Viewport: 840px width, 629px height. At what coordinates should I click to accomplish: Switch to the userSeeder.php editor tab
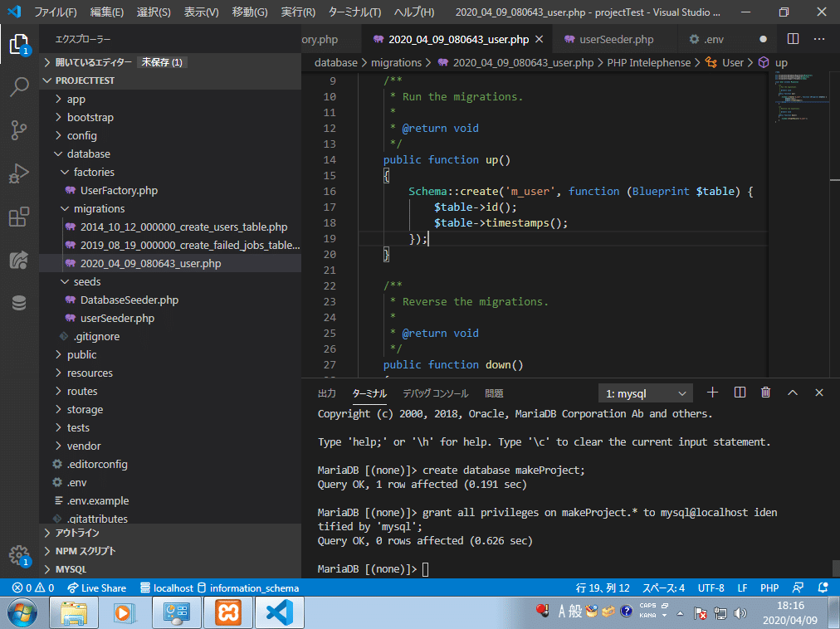[616, 39]
